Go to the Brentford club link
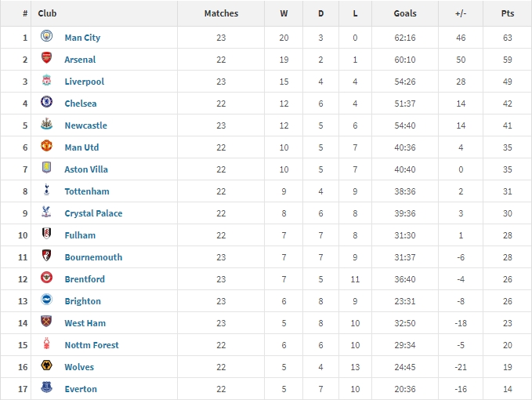 tap(85, 279)
